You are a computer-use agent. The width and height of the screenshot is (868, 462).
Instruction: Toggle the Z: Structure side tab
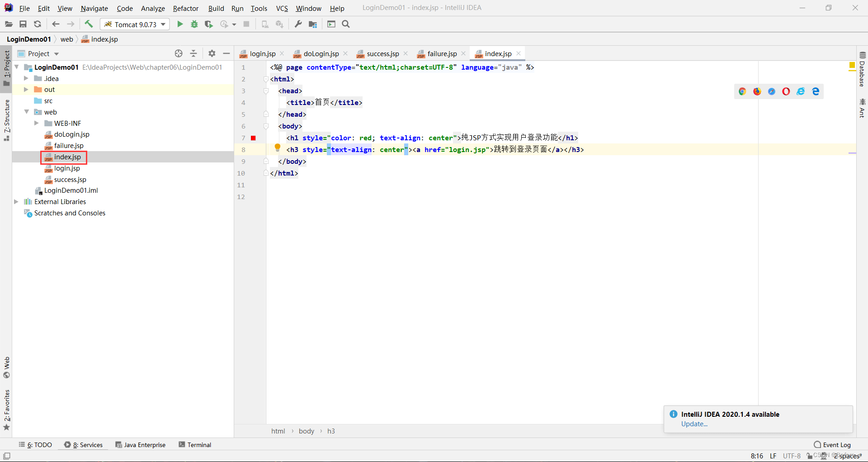(6, 120)
